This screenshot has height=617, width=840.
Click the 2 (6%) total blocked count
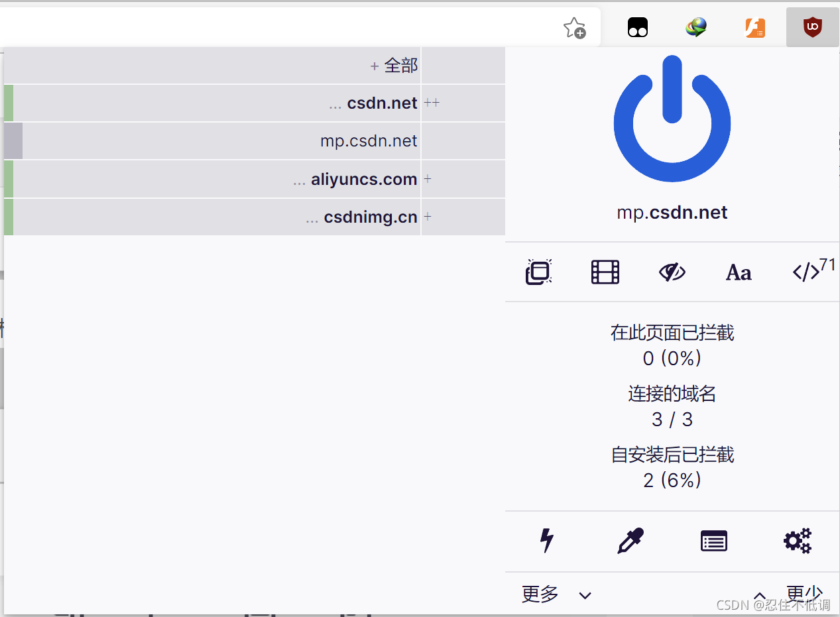(672, 480)
